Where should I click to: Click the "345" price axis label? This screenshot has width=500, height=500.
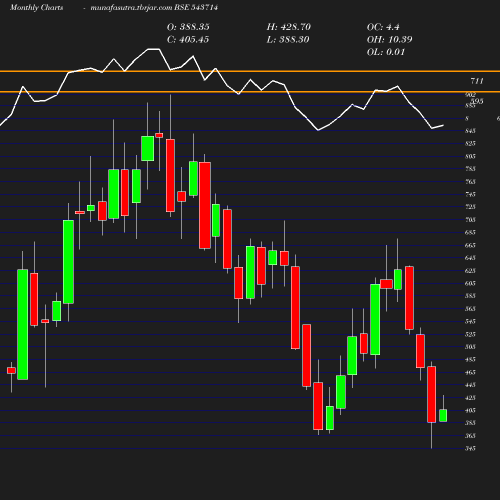[x=470, y=449]
